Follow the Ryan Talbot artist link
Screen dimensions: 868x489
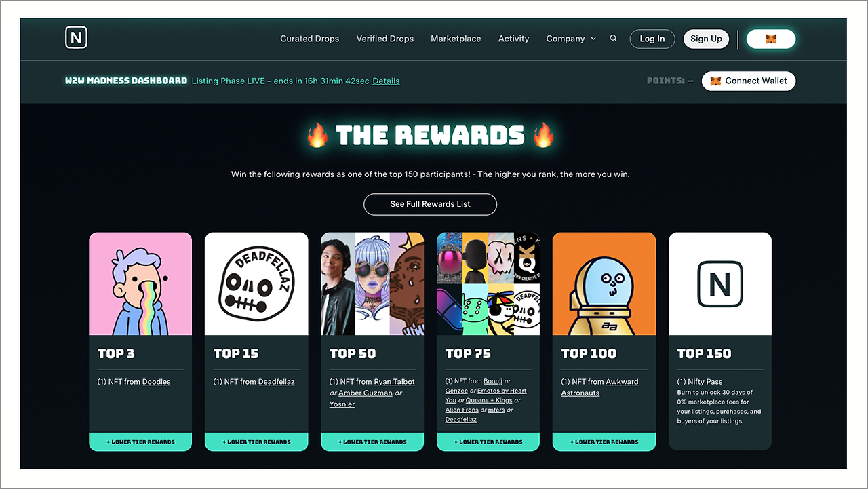point(394,382)
